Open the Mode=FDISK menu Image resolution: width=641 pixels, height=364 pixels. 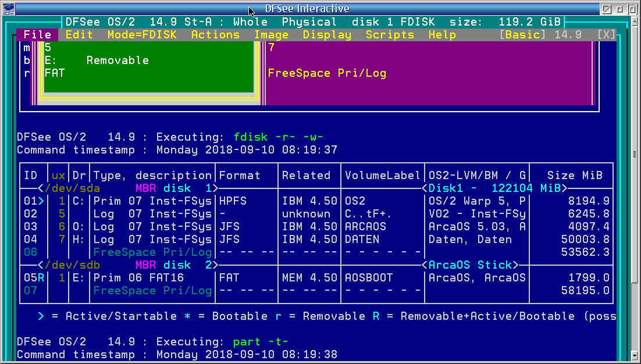tap(142, 35)
